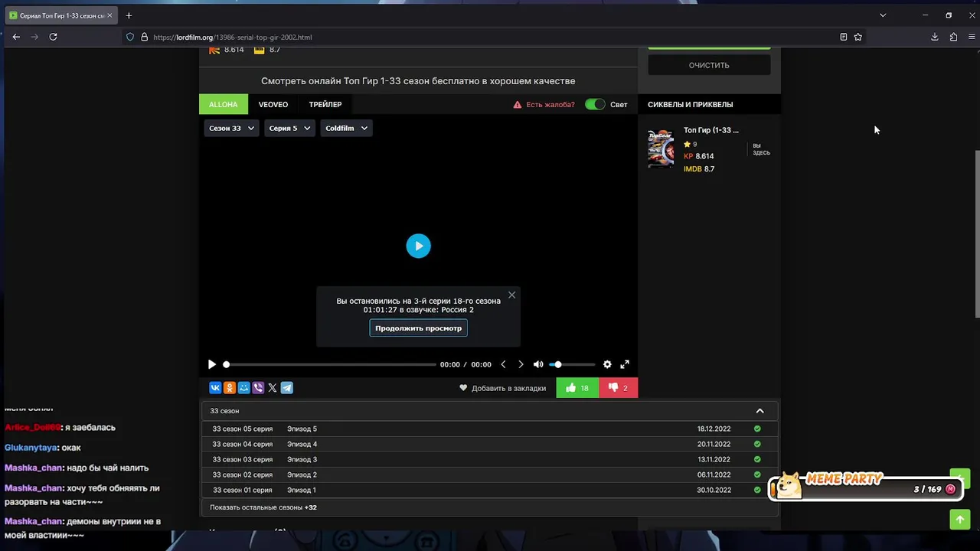
Task: Open player settings gear
Action: 607,364
